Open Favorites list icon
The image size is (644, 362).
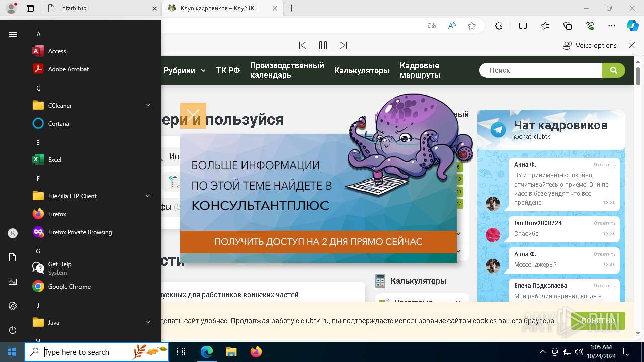[x=545, y=26]
